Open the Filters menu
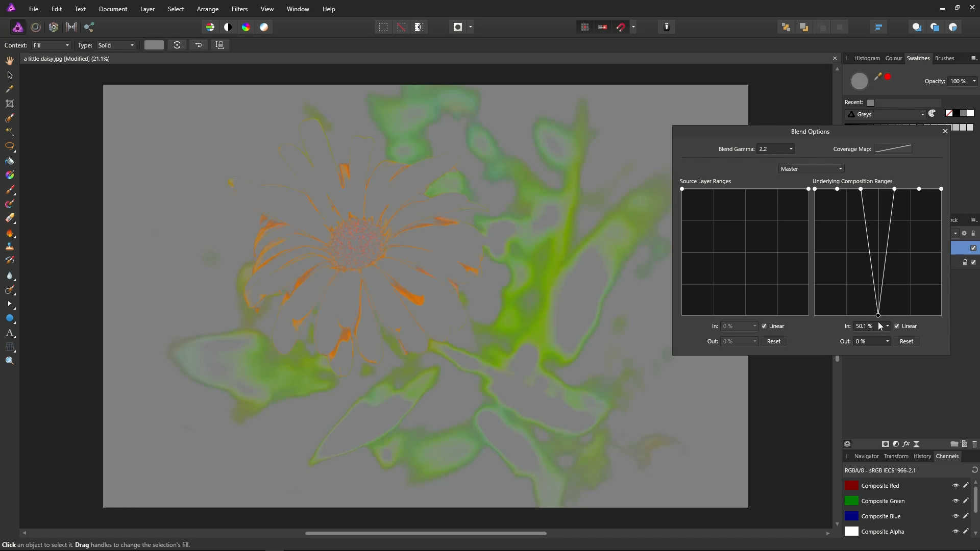Image resolution: width=980 pixels, height=551 pixels. pos(239,9)
